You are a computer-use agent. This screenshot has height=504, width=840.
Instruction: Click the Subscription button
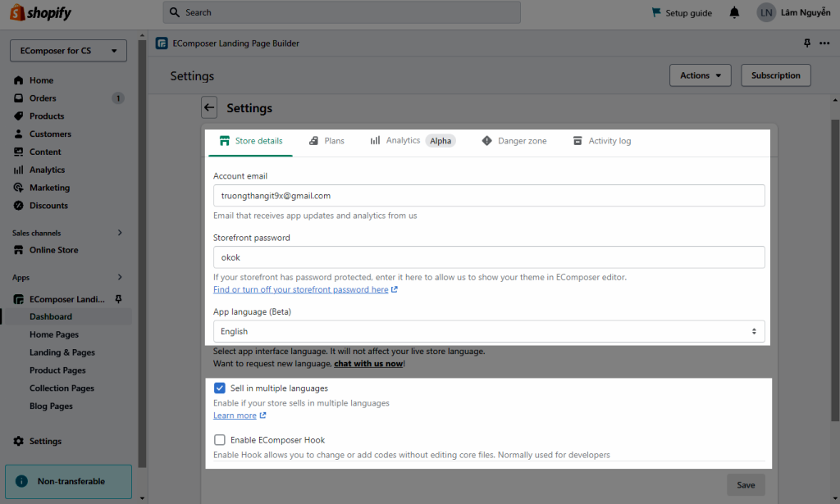click(776, 75)
